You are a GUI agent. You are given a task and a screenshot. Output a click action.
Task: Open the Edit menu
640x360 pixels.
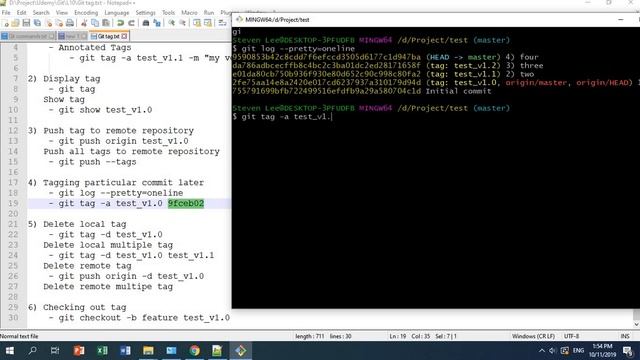(x=21, y=13)
